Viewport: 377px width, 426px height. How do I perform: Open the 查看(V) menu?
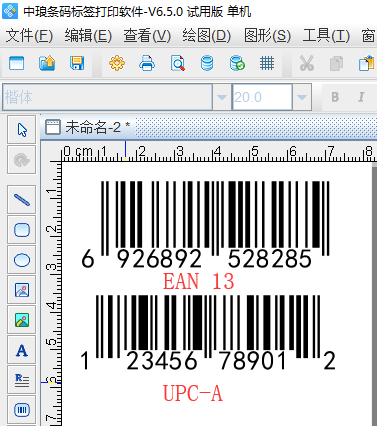coord(147,35)
